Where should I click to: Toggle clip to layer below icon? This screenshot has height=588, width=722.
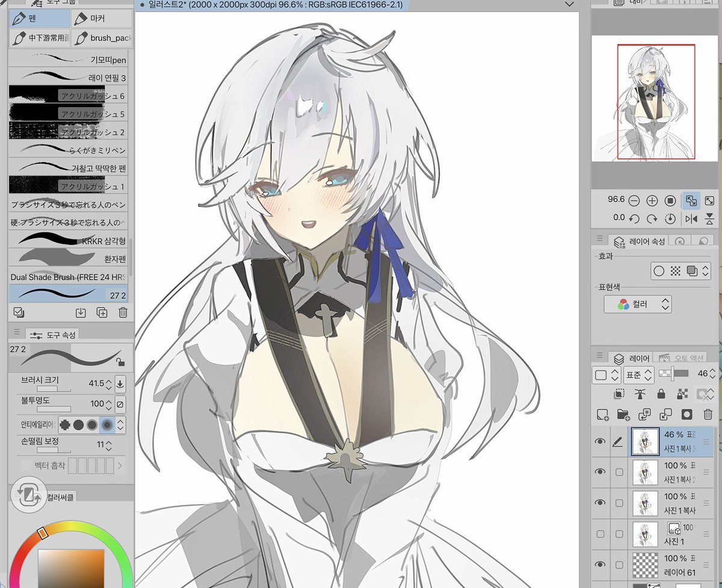pos(618,394)
